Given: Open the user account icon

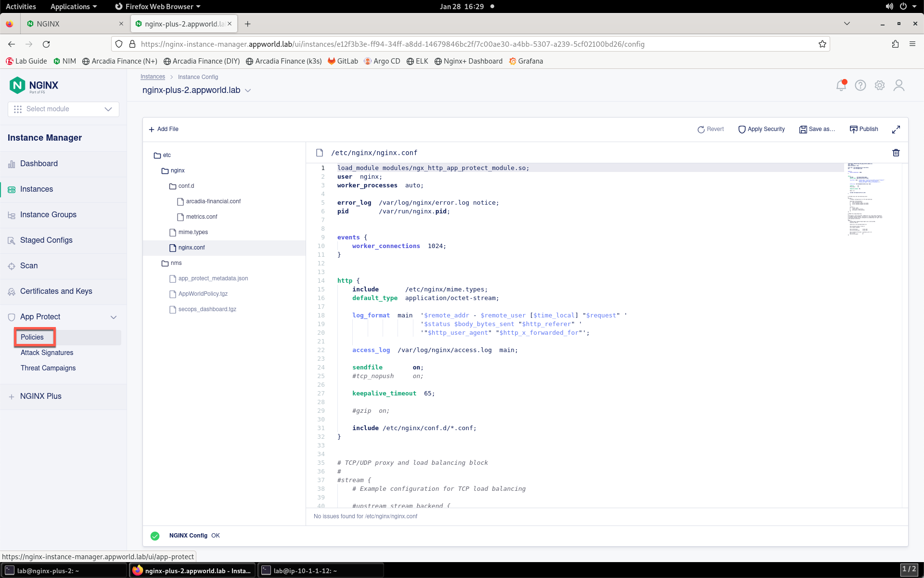Looking at the screenshot, I should 899,85.
